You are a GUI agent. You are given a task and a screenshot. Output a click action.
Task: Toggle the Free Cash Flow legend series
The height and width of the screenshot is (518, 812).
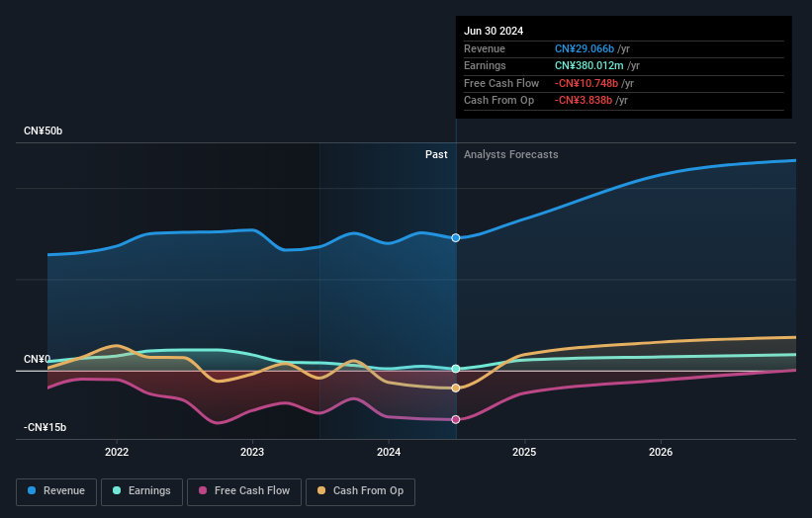[x=244, y=491]
